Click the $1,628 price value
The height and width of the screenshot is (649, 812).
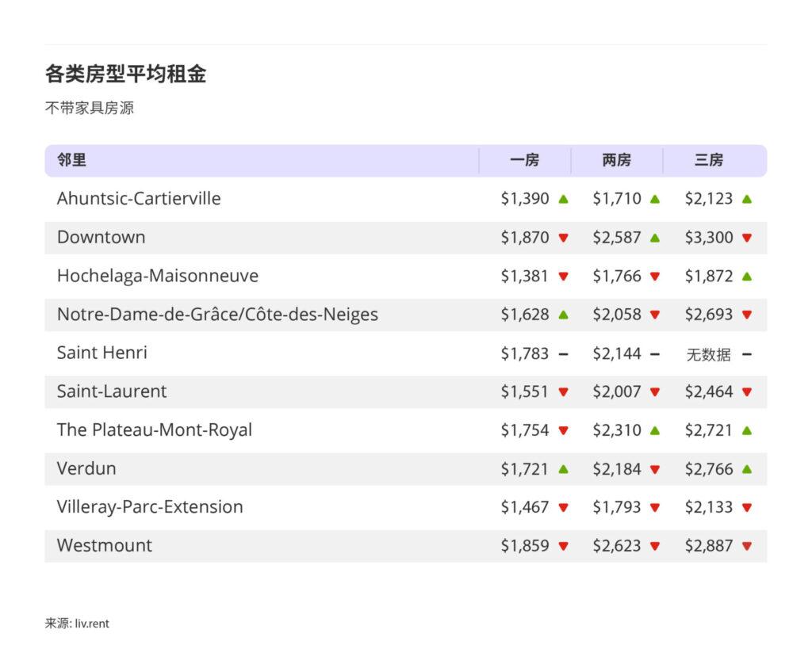pos(525,315)
